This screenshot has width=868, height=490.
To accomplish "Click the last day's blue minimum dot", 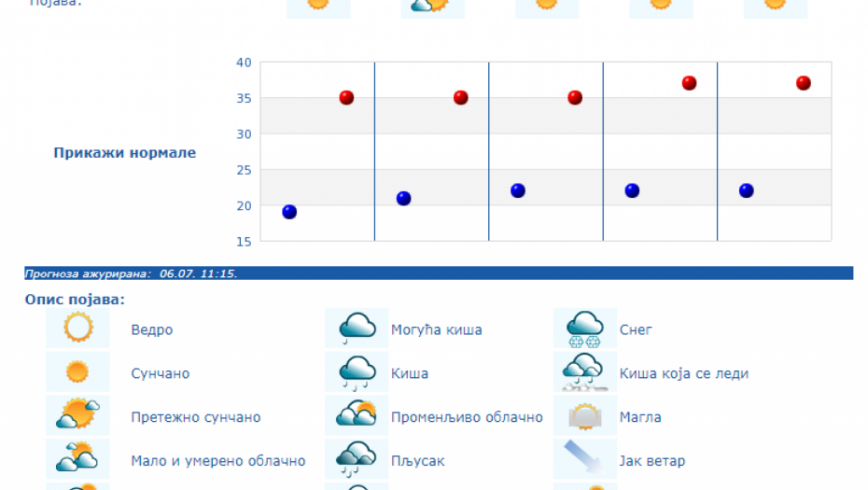I will [x=747, y=190].
